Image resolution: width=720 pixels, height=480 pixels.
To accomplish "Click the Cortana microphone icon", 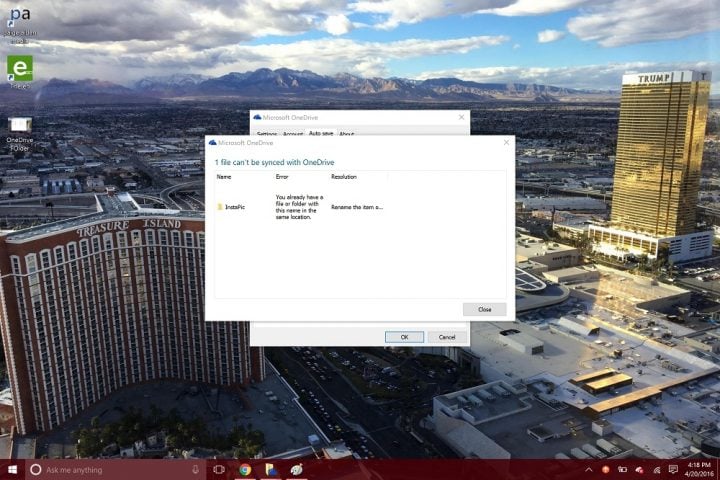I will click(x=195, y=469).
